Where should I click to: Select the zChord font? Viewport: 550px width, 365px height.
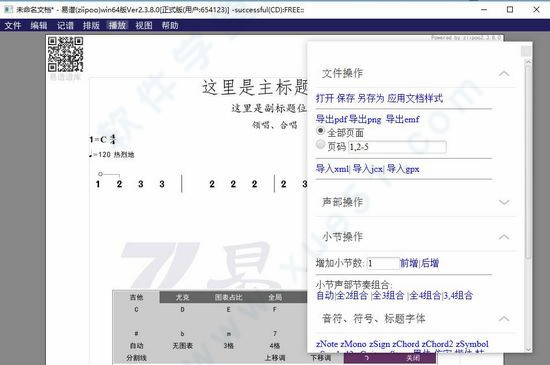[x=406, y=344]
